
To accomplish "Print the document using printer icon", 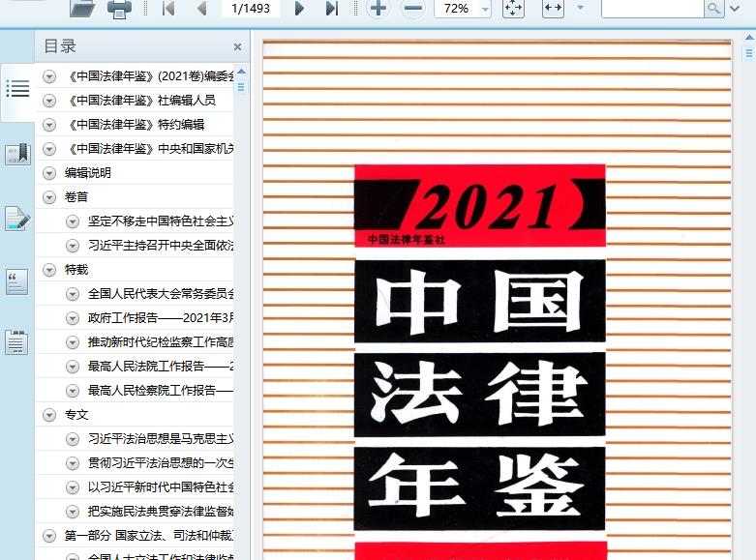I will coord(119,9).
